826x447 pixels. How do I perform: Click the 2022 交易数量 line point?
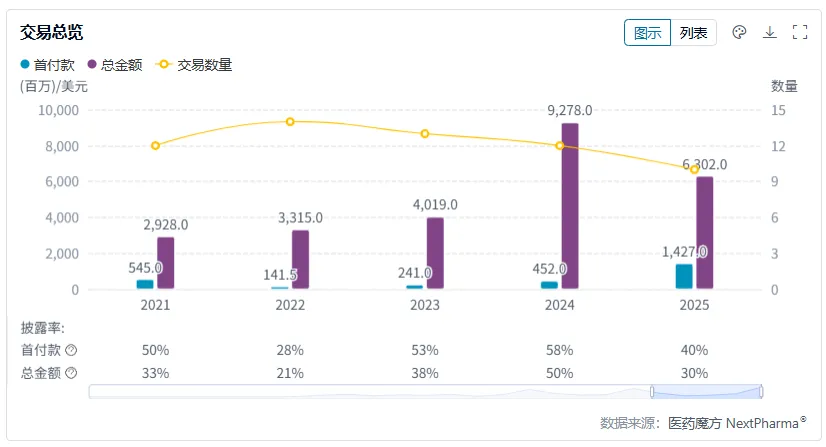click(x=290, y=122)
